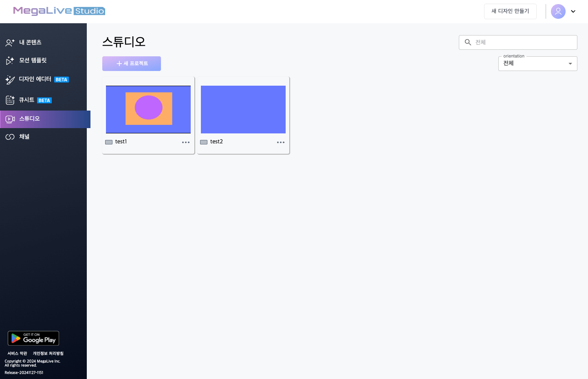Open the 개인정보 처리방침 link
The height and width of the screenshot is (379, 588).
(x=48, y=353)
